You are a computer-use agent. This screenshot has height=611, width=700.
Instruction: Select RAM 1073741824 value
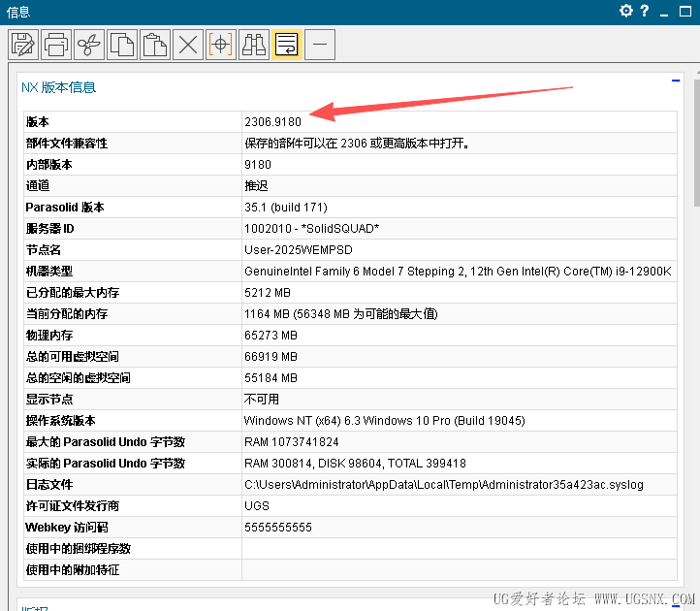292,442
